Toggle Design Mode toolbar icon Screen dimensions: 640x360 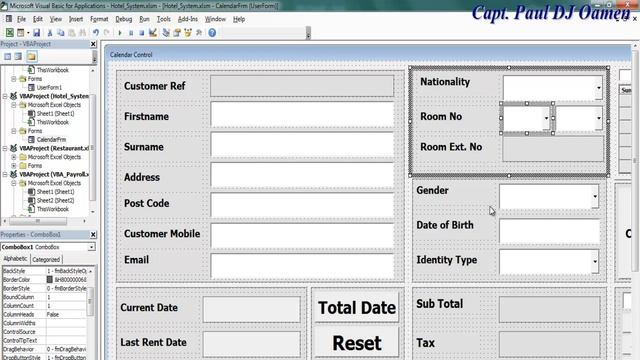click(x=153, y=33)
